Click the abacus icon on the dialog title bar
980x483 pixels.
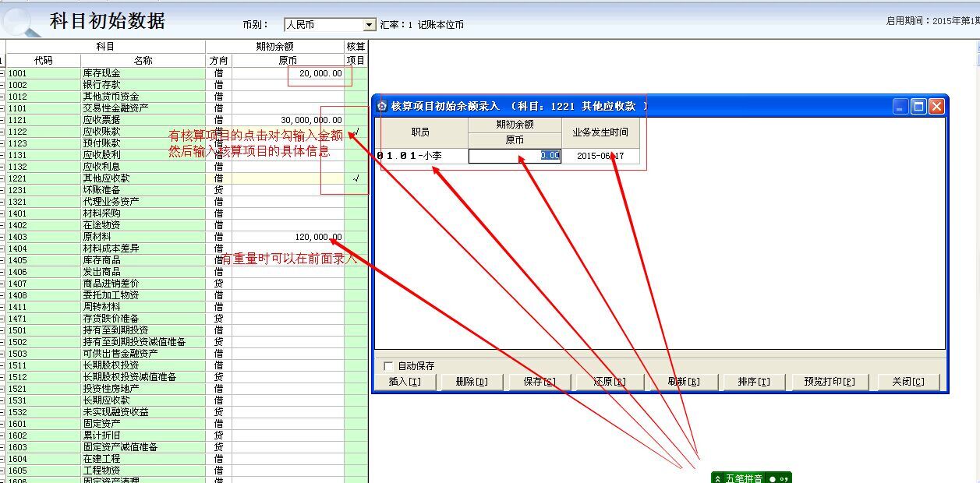click(381, 106)
